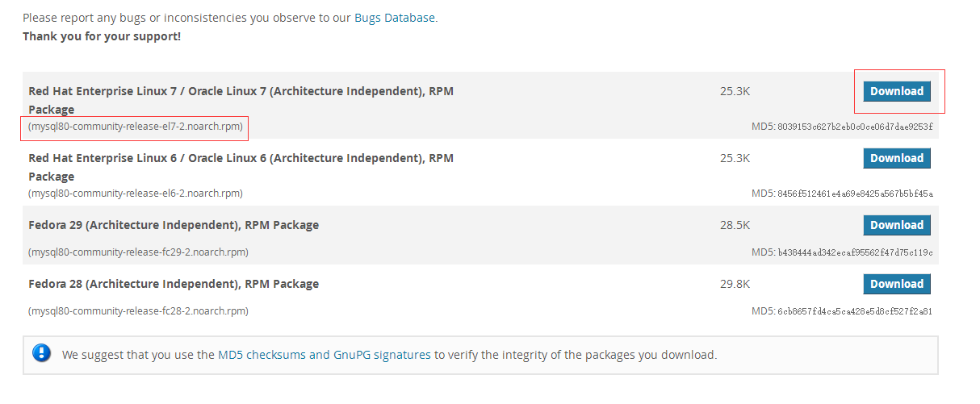This screenshot has height=404, width=980.
Task: Click the Fedora 28 package title
Action: [174, 284]
